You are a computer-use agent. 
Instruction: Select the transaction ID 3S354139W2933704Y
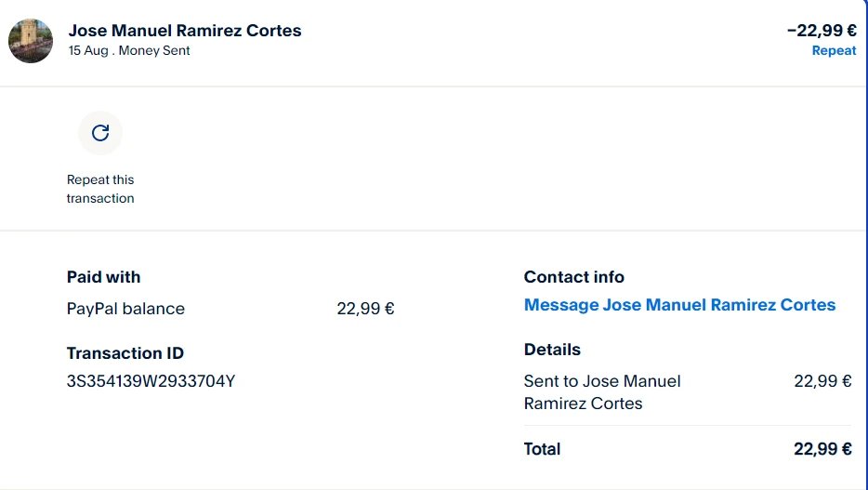pos(151,381)
